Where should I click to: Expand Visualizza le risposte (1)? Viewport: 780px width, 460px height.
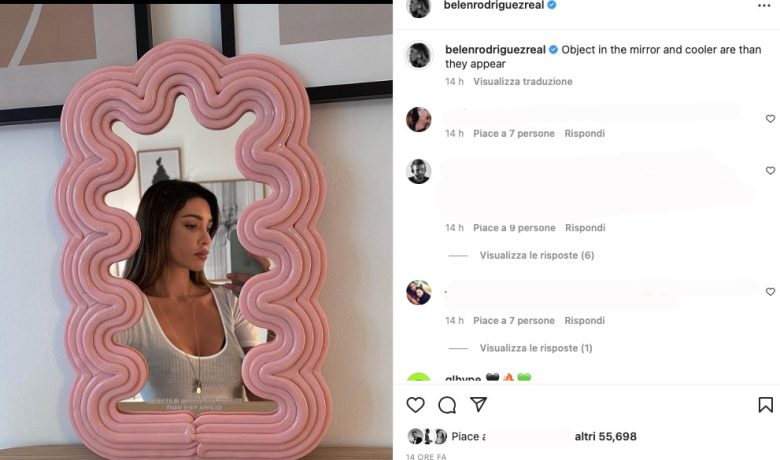click(536, 348)
